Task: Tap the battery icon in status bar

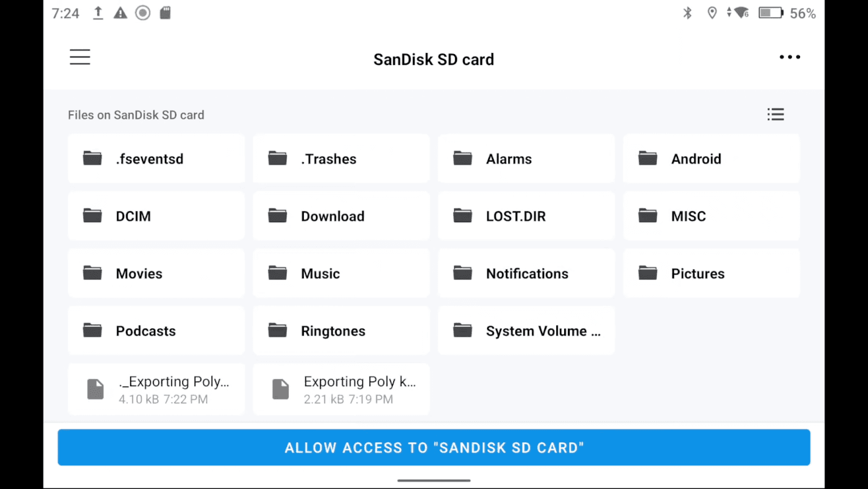Action: pos(770,12)
